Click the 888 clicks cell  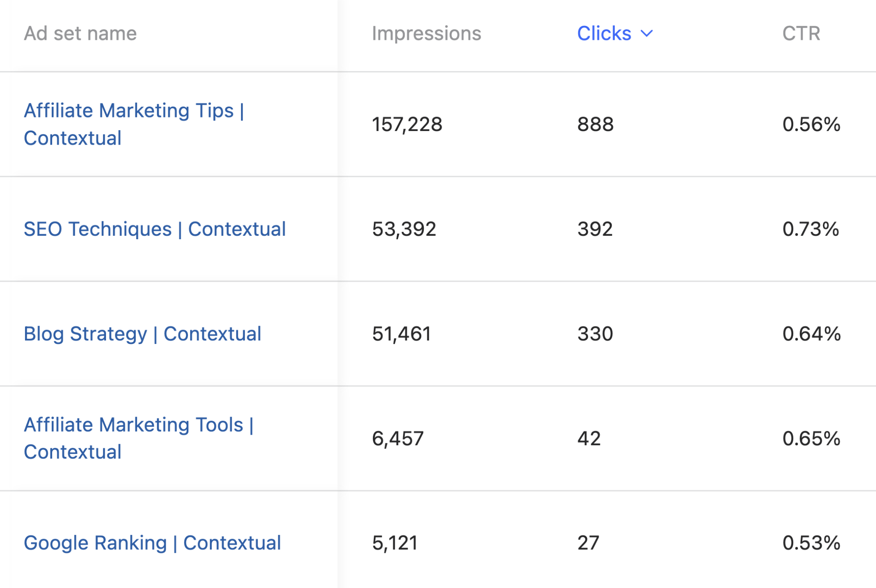click(595, 124)
